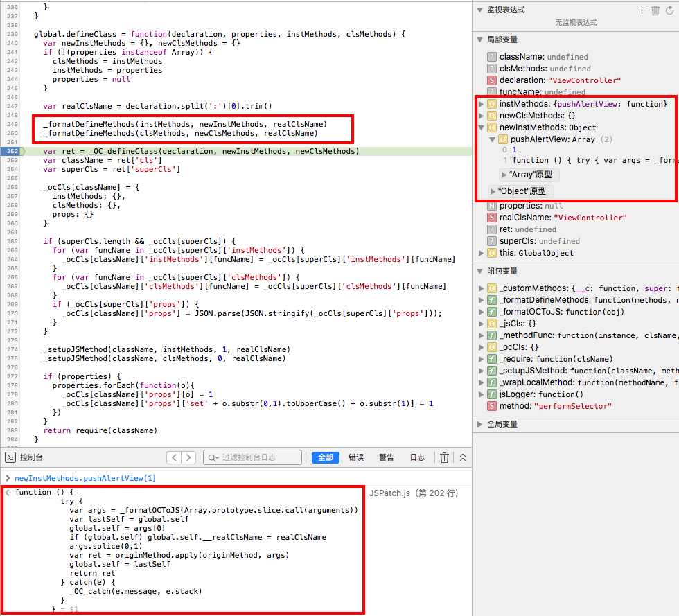The image size is (679, 616).
Task: Expand the instMethods variable
Action: point(481,104)
